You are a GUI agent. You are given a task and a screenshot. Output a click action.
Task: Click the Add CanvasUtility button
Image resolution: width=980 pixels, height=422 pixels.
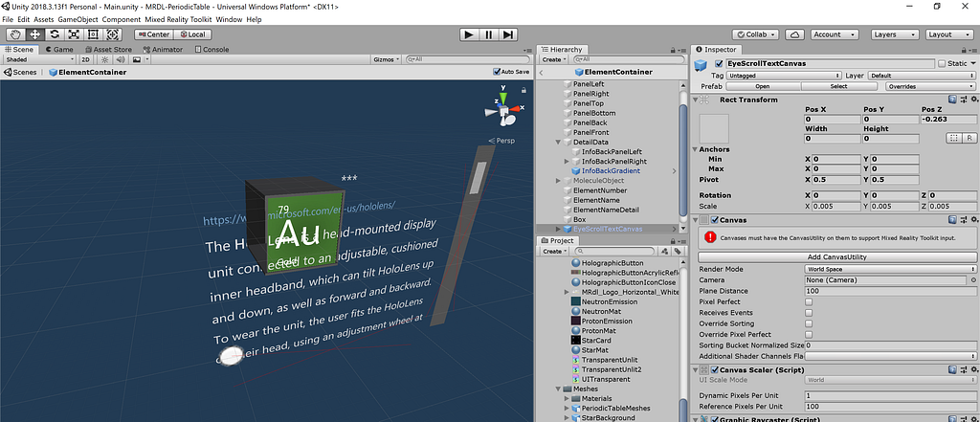pyautogui.click(x=836, y=257)
